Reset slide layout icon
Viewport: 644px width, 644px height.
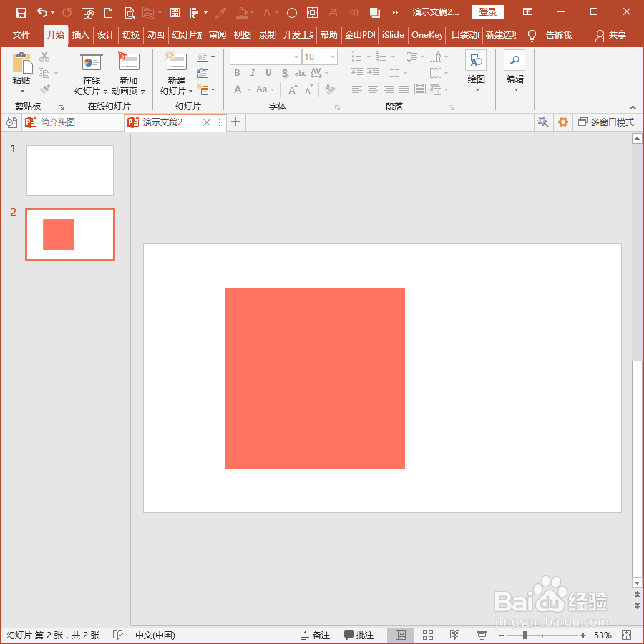(x=203, y=73)
